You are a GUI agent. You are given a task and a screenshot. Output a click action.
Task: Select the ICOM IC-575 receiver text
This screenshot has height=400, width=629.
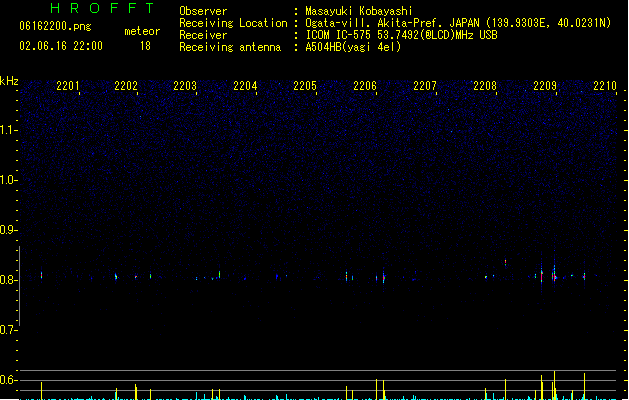(402, 35)
